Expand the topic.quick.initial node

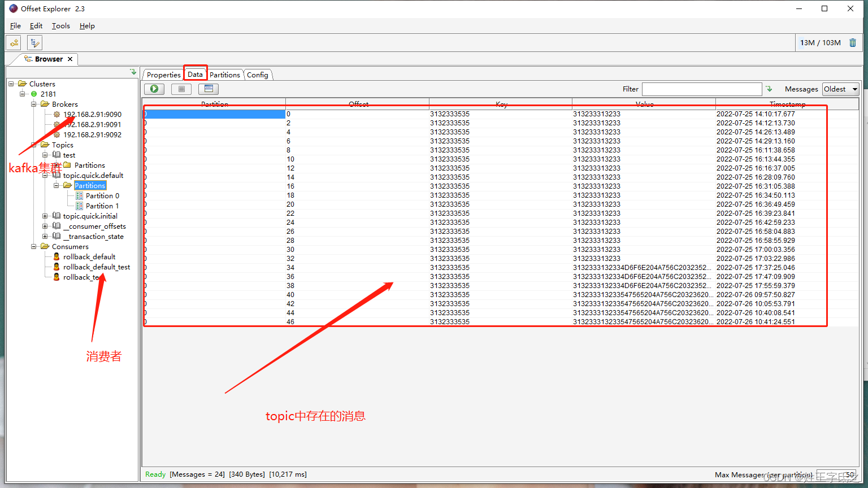(x=45, y=216)
